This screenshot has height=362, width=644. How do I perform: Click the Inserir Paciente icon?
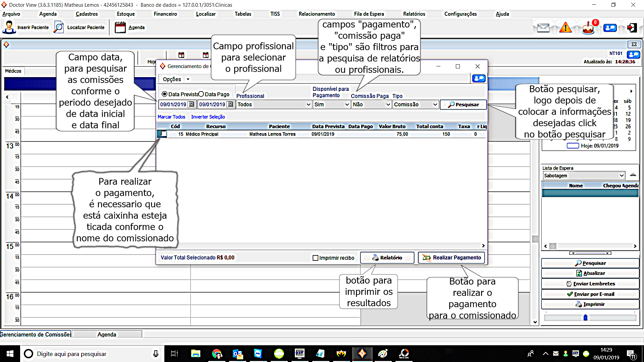[x=9, y=27]
